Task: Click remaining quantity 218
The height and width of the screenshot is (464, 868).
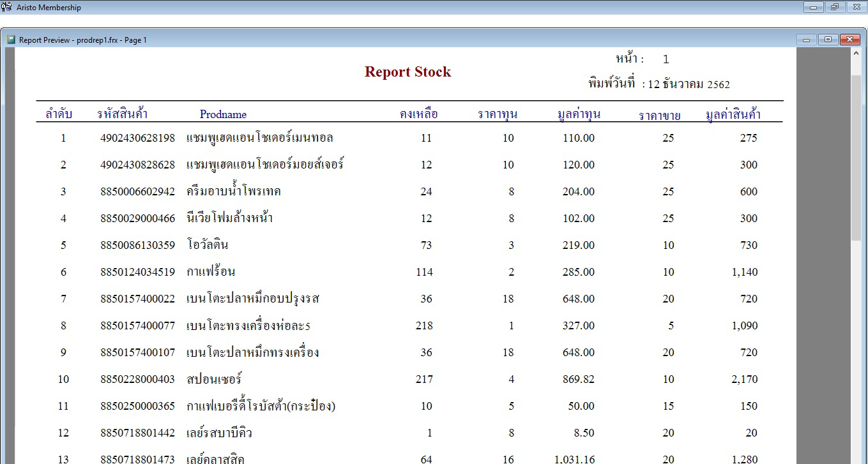Action: pyautogui.click(x=424, y=326)
